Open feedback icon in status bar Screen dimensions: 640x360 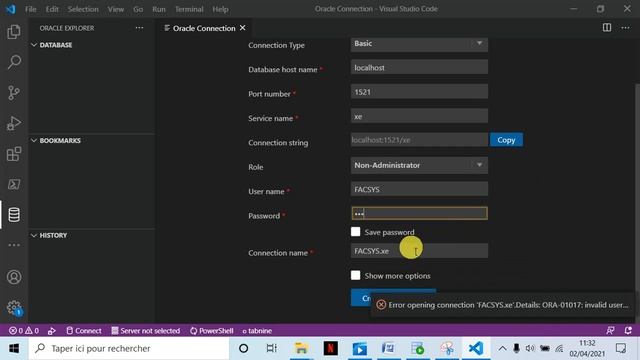(610, 331)
